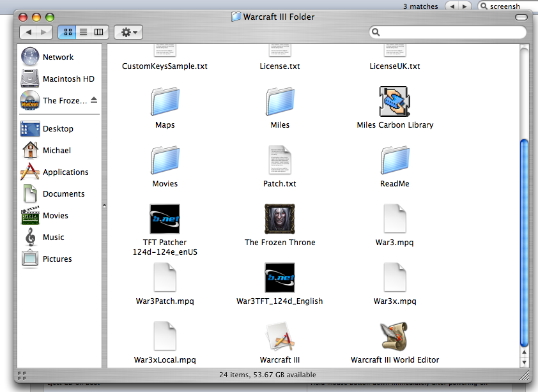The width and height of the screenshot is (538, 392).
Task: Eject The Frozen Throne disc
Action: click(94, 100)
